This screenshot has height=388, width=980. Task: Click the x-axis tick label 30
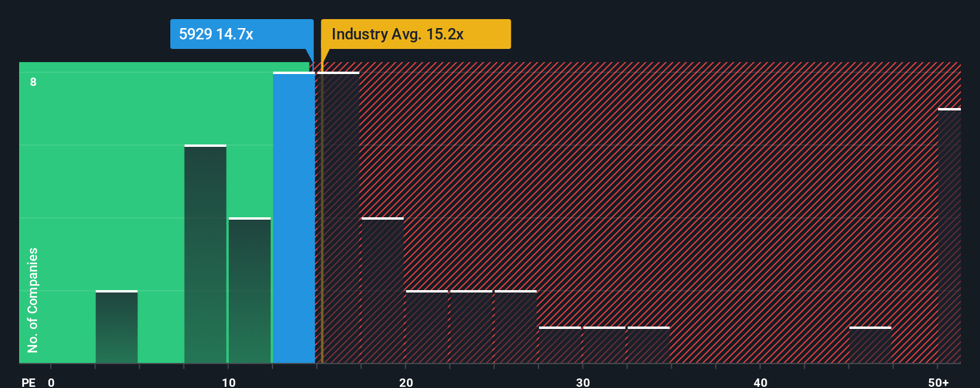(x=583, y=382)
